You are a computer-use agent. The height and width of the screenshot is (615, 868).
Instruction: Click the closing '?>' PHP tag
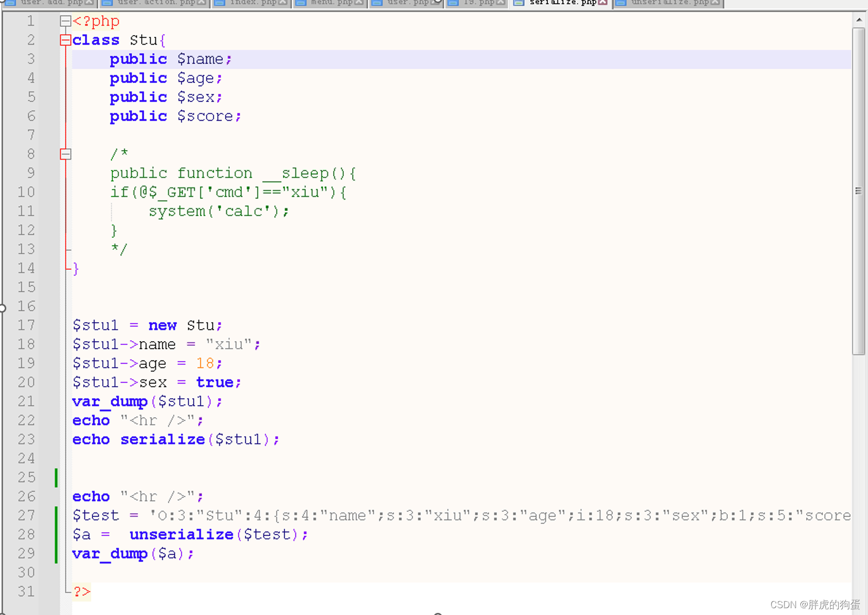pos(82,591)
